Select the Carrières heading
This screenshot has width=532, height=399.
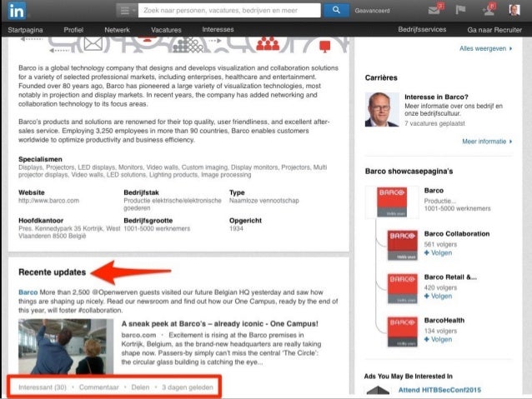[x=381, y=77]
